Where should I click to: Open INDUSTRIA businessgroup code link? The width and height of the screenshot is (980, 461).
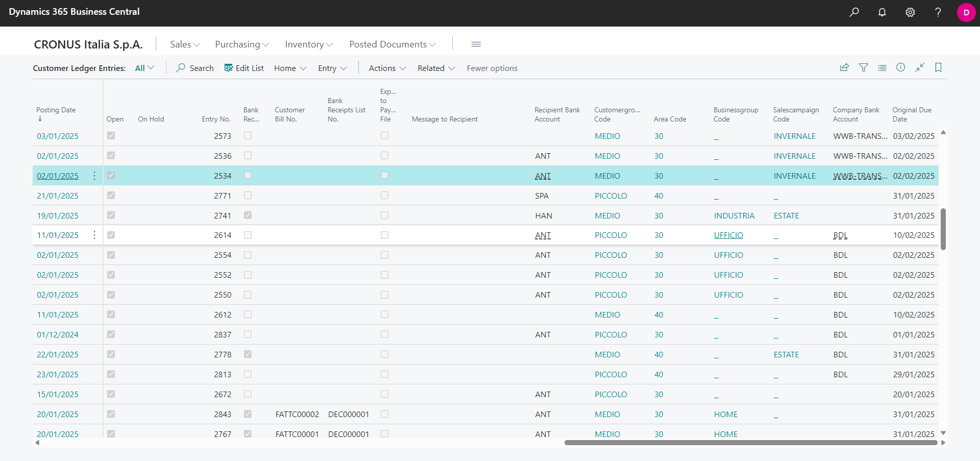(x=734, y=216)
